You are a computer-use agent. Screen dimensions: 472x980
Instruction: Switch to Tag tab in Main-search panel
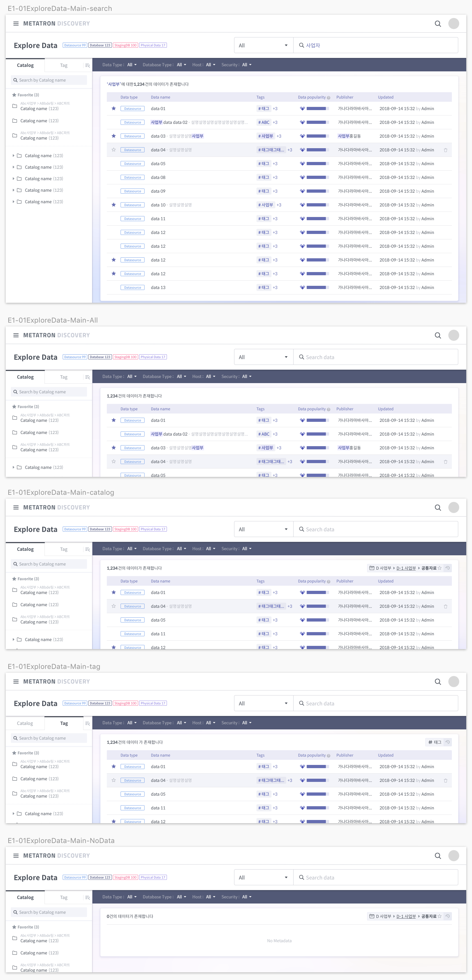pyautogui.click(x=64, y=65)
